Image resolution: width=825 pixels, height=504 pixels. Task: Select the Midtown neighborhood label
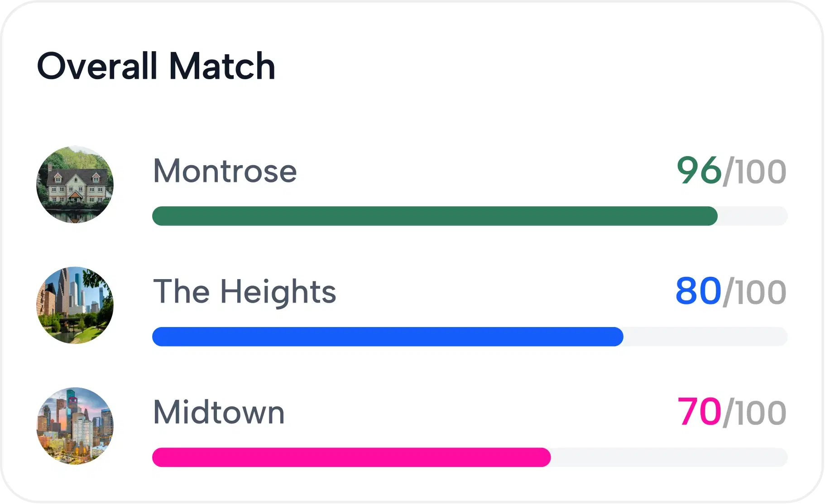click(220, 412)
